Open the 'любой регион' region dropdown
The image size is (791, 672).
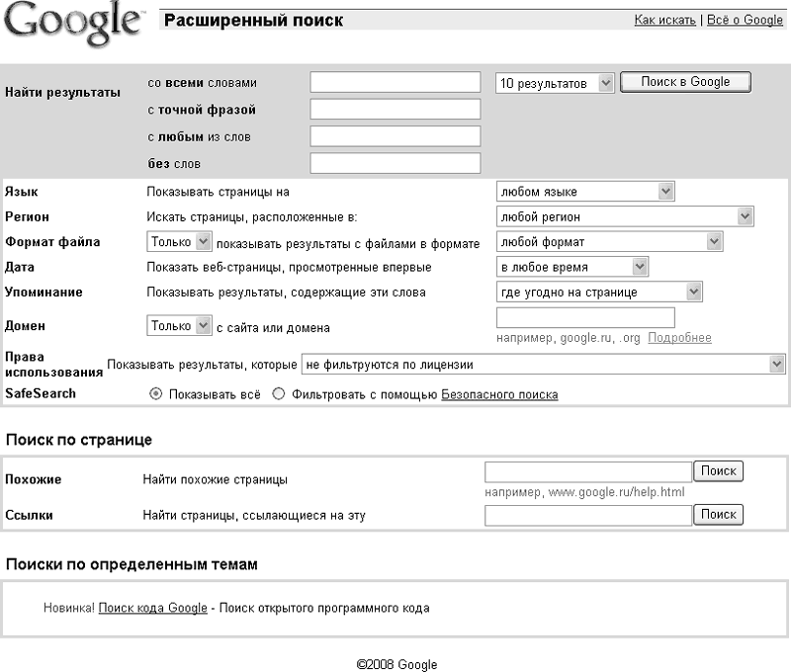point(624,216)
